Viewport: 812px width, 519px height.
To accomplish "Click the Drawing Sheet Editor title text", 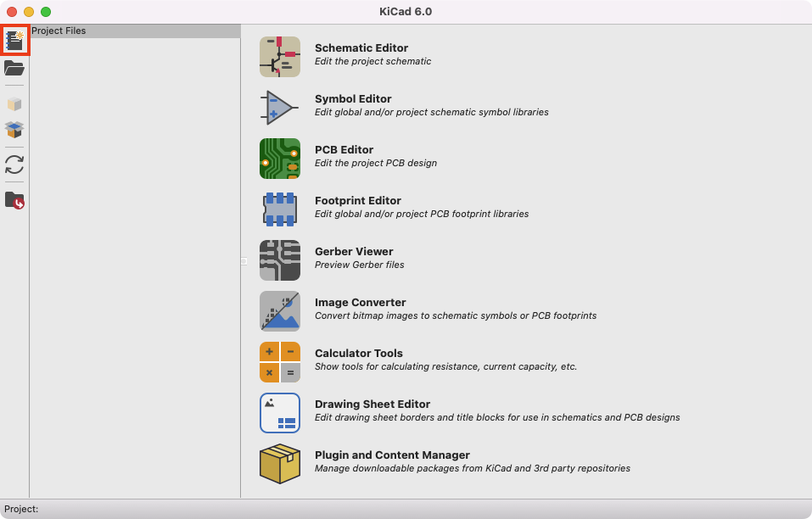I will click(x=372, y=405).
